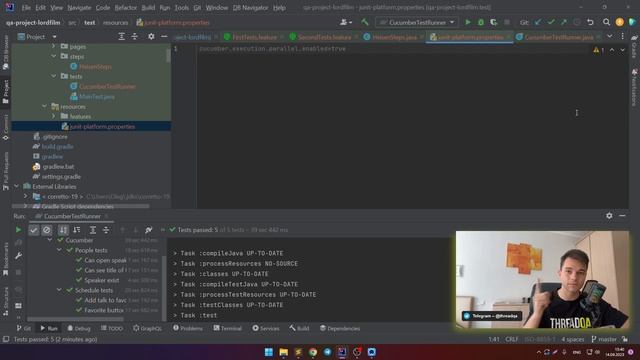Hide the Project tool window
This screenshot has height=360, width=640.
(164, 36)
